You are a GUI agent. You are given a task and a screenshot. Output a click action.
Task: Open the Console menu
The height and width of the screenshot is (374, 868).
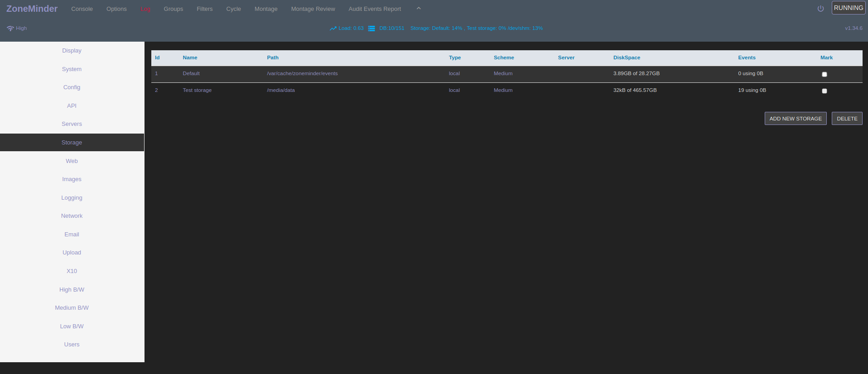(x=82, y=9)
